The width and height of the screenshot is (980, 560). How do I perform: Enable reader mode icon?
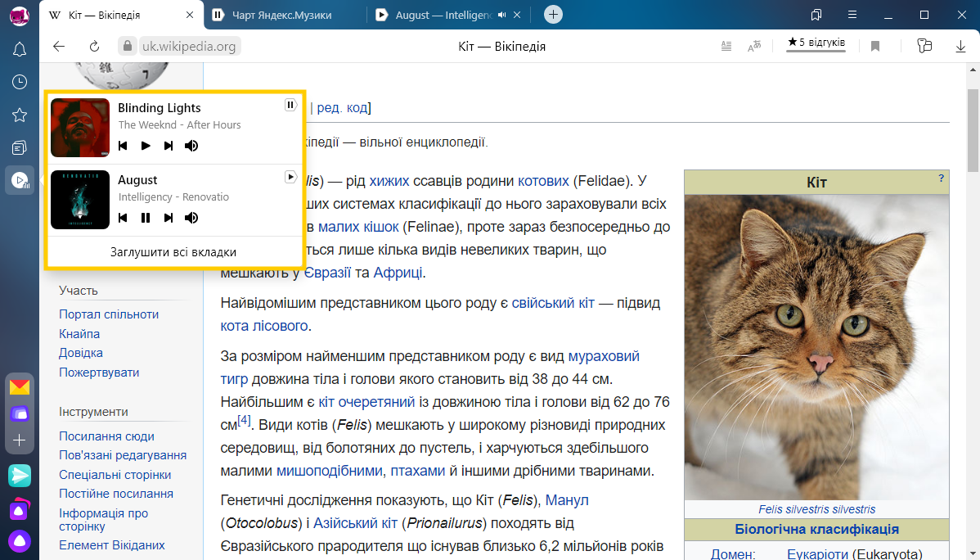[x=726, y=46]
